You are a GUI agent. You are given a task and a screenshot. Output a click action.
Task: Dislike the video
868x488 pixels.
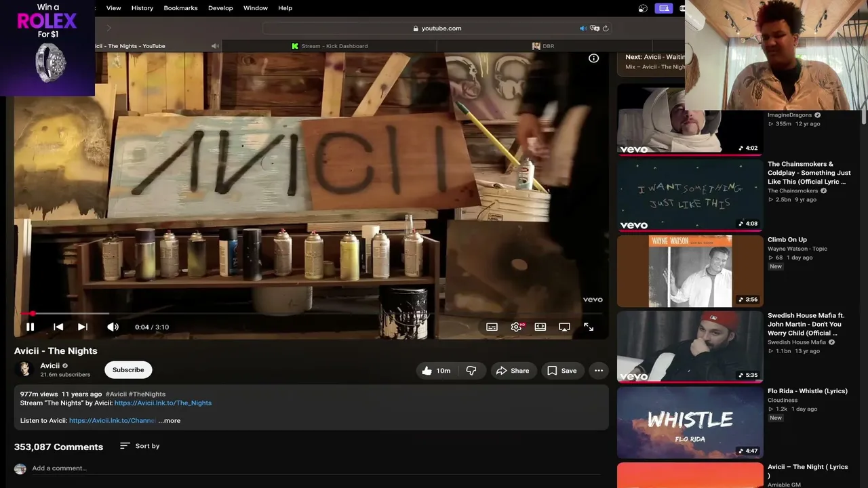[471, 370]
